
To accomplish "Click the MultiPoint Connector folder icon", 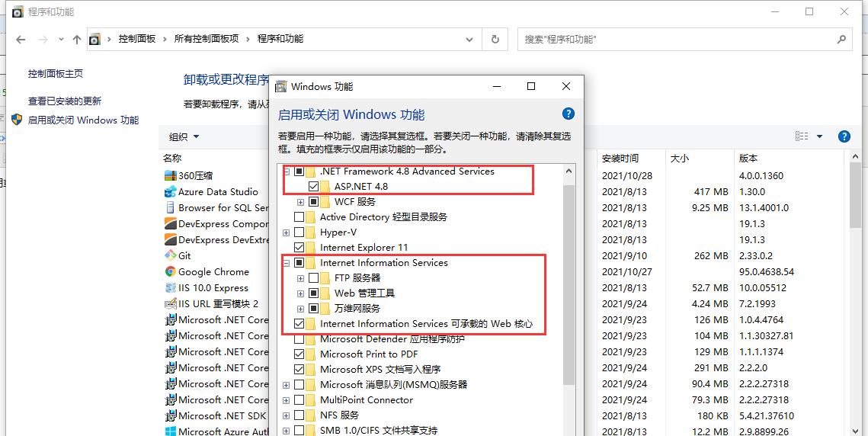I will (x=311, y=399).
